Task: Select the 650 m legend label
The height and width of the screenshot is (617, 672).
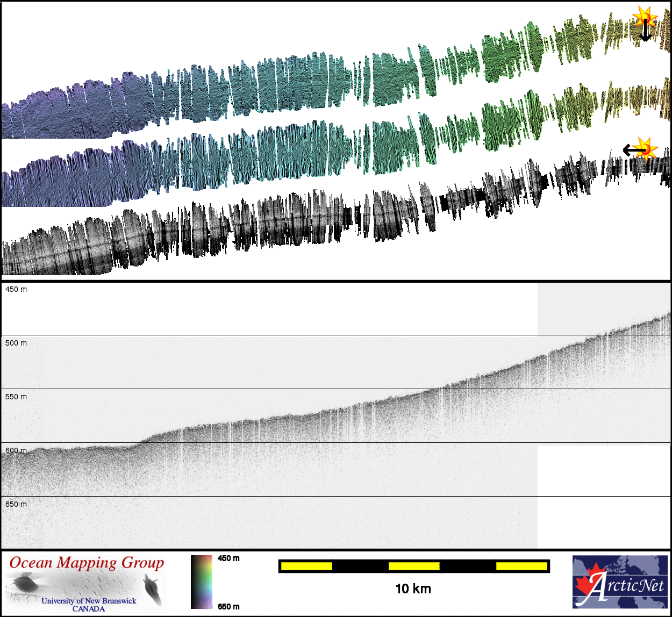Action: [x=228, y=607]
